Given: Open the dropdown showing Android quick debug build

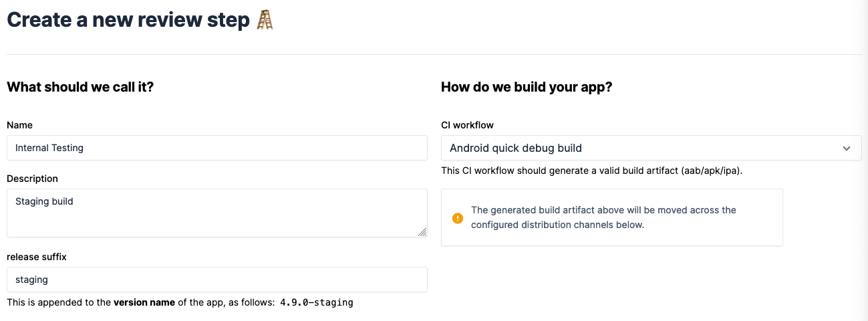Looking at the screenshot, I should tap(652, 148).
